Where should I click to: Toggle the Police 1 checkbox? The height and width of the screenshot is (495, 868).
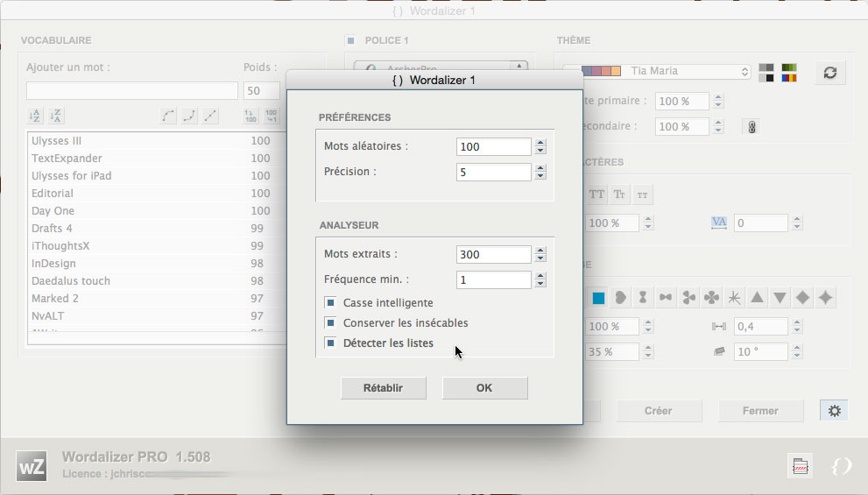point(350,40)
